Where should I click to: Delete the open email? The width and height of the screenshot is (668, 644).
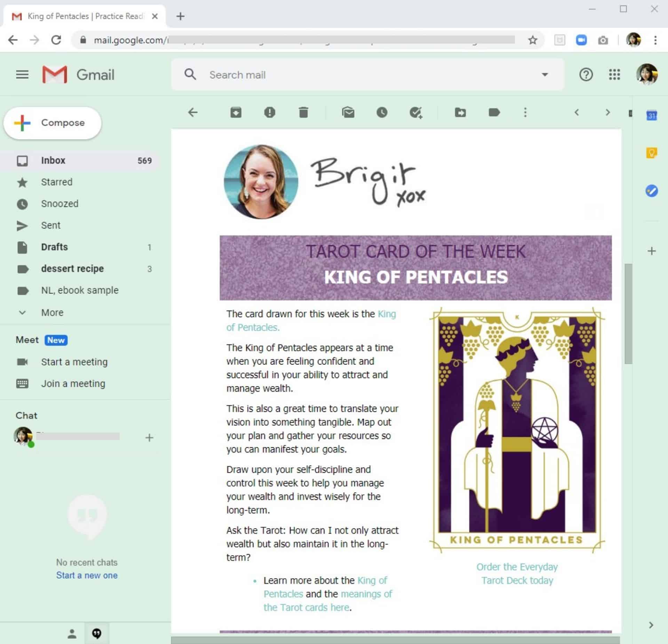click(303, 112)
